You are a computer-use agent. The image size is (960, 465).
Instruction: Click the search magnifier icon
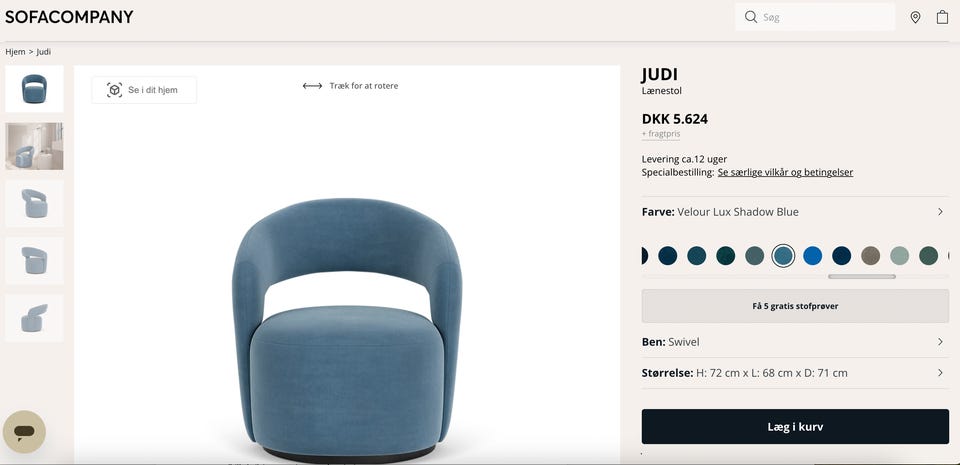point(751,17)
